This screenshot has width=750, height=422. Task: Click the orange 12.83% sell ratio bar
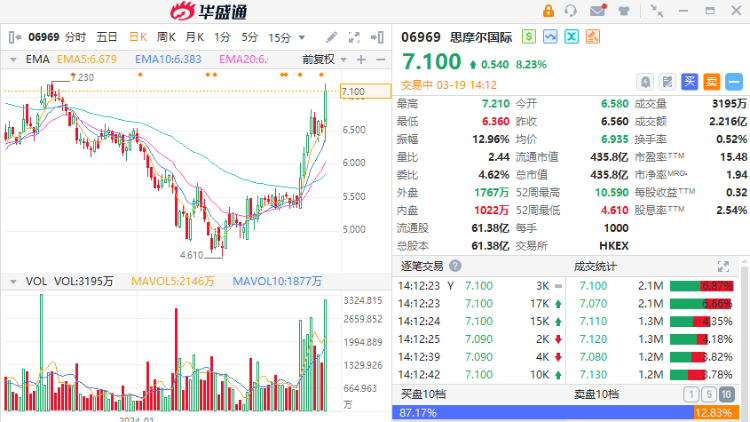point(717,412)
